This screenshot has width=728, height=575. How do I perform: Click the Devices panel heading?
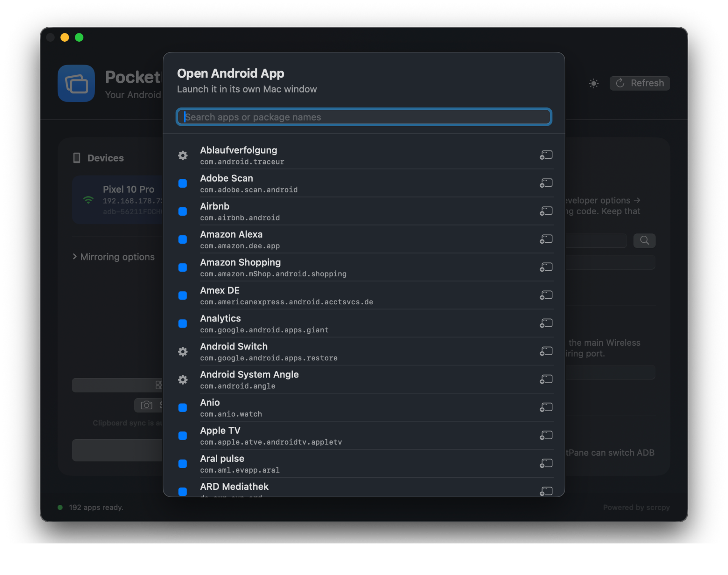click(98, 158)
